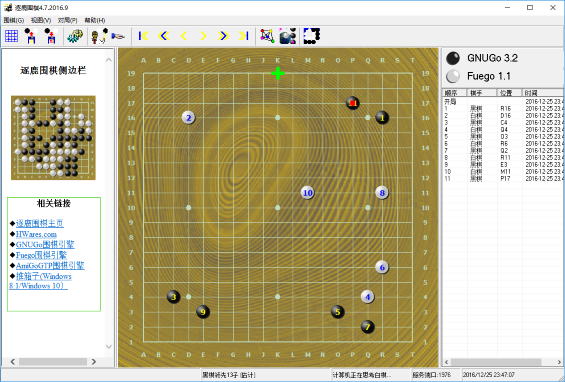The width and height of the screenshot is (565, 382).
Task: Open the HWares.com link
Action: point(36,234)
